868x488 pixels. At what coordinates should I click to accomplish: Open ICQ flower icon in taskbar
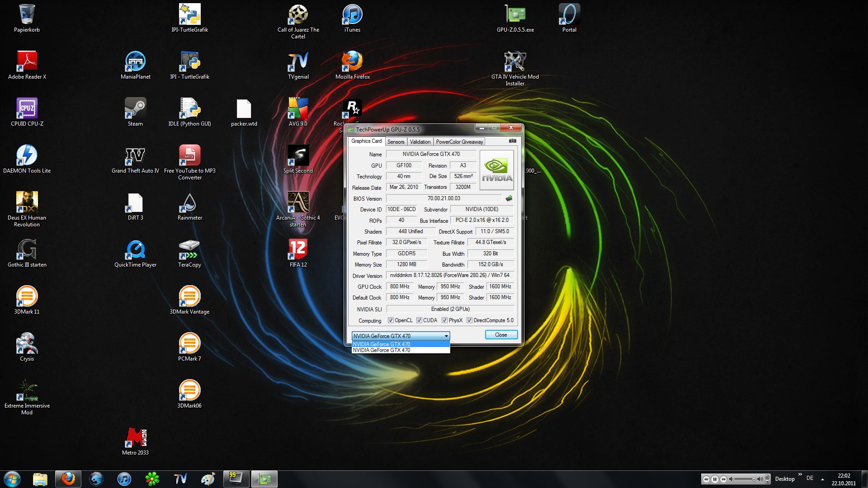(152, 479)
